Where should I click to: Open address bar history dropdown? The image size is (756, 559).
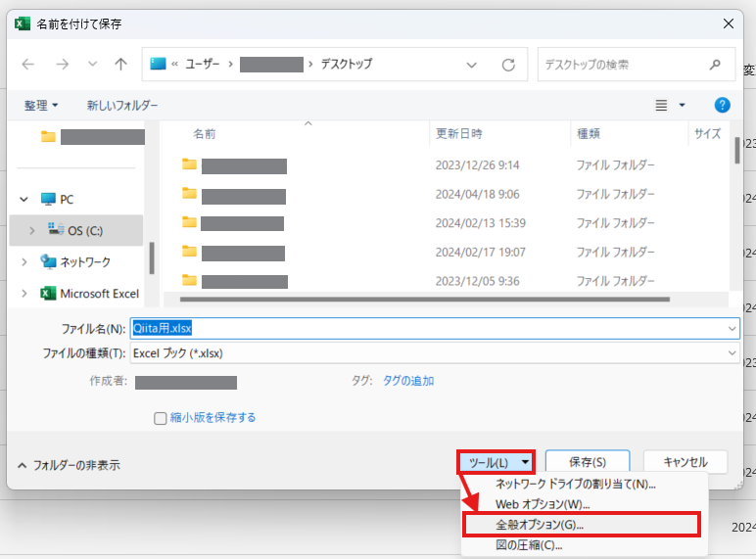pos(472,65)
